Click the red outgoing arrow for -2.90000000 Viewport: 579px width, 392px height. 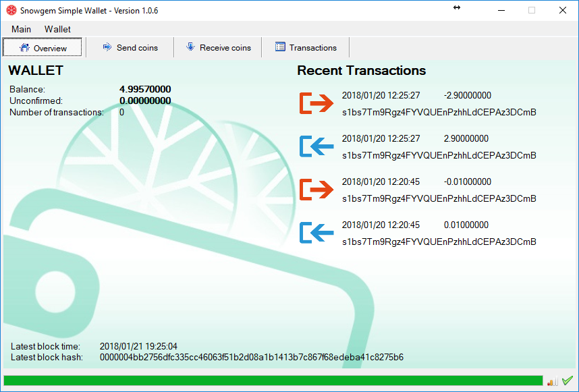[x=316, y=103]
